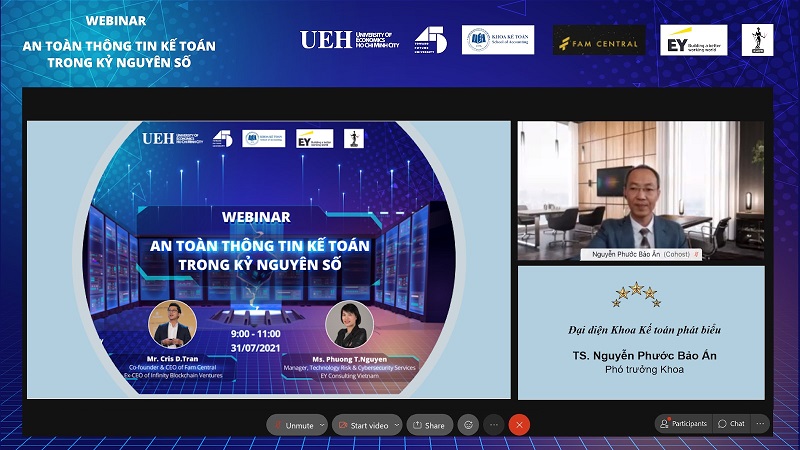Screen dimensions: 800x450
Task: Click the Nguyễn Phước Bảo Ân (Cohost) name label
Action: coord(640,254)
